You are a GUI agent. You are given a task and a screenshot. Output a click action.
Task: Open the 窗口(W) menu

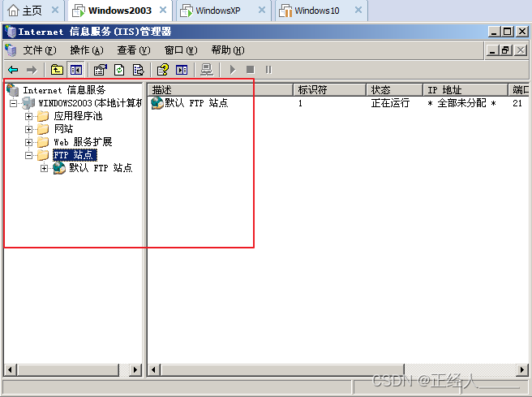(181, 50)
